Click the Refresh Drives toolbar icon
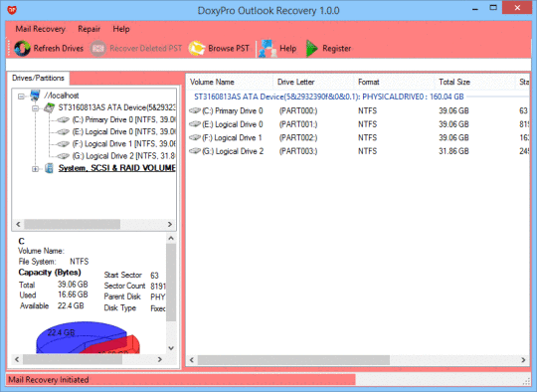This screenshot has width=537, height=392. [x=22, y=48]
